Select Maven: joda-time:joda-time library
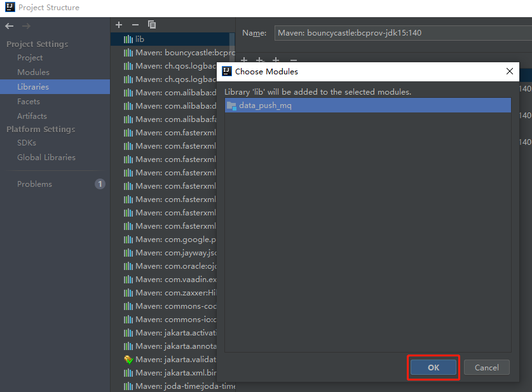 click(173, 386)
